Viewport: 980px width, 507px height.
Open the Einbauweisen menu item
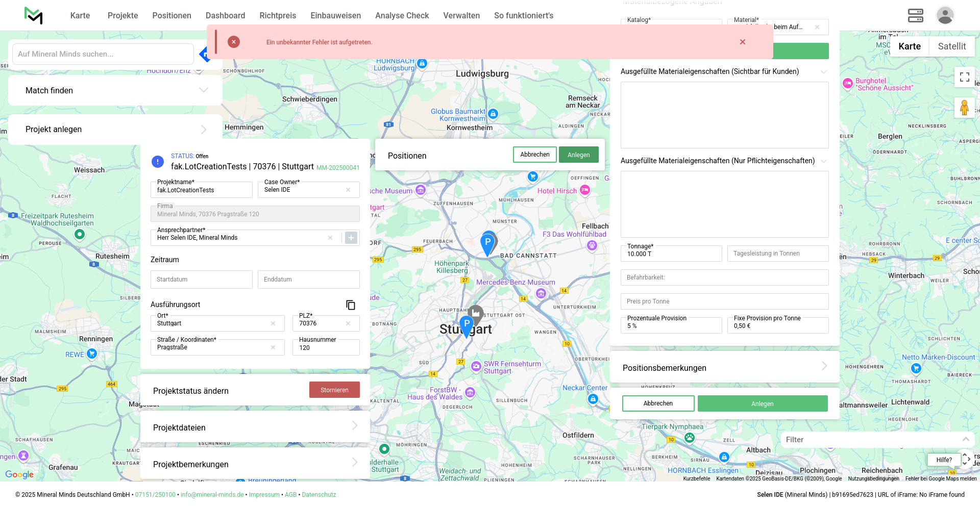(x=335, y=15)
